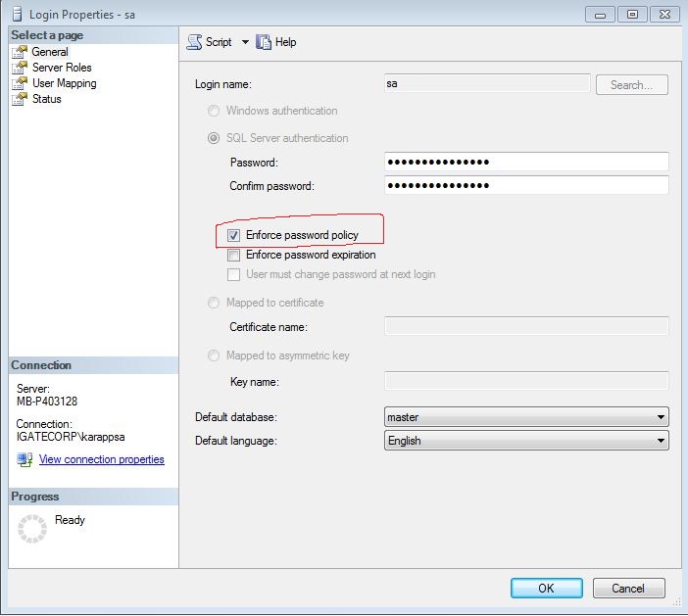Enable Enforce password expiration checkbox
Image resolution: width=688 pixels, height=616 pixels.
(x=233, y=255)
